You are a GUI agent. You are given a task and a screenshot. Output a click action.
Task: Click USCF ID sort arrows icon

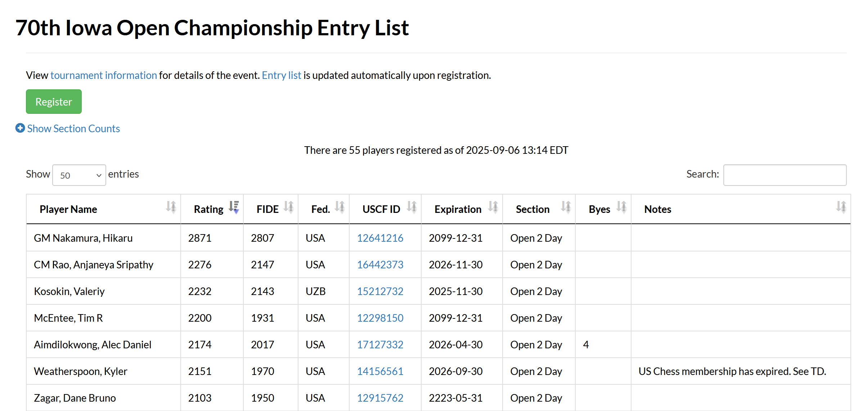(412, 207)
